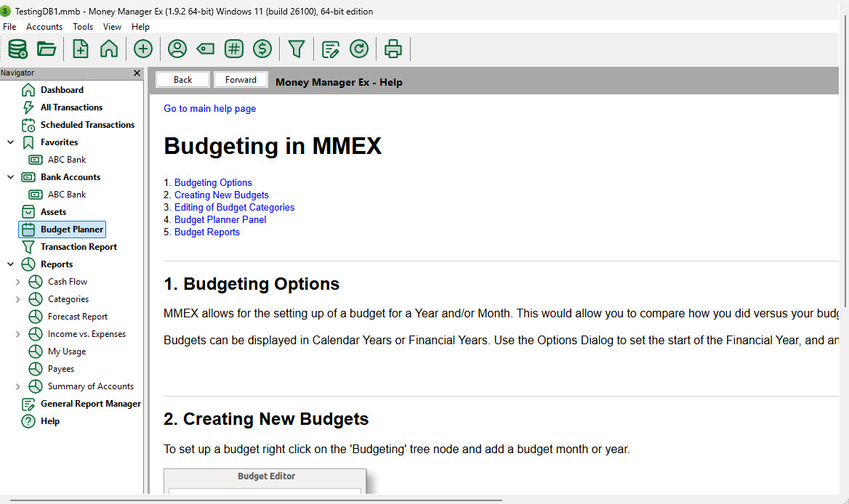849x504 pixels.
Task: Open Income vs. Expenses report
Action: (x=86, y=334)
